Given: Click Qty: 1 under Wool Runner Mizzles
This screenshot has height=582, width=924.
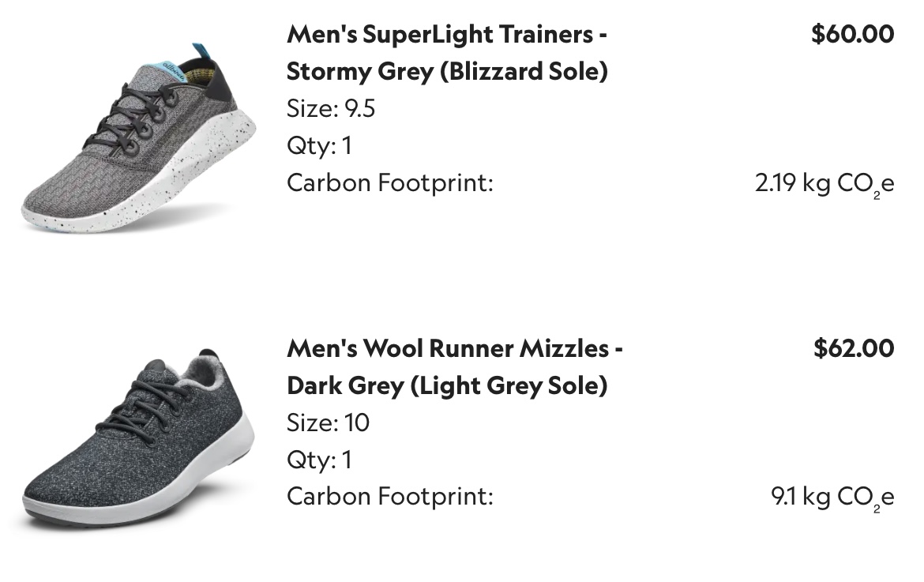Looking at the screenshot, I should pyautogui.click(x=319, y=460).
